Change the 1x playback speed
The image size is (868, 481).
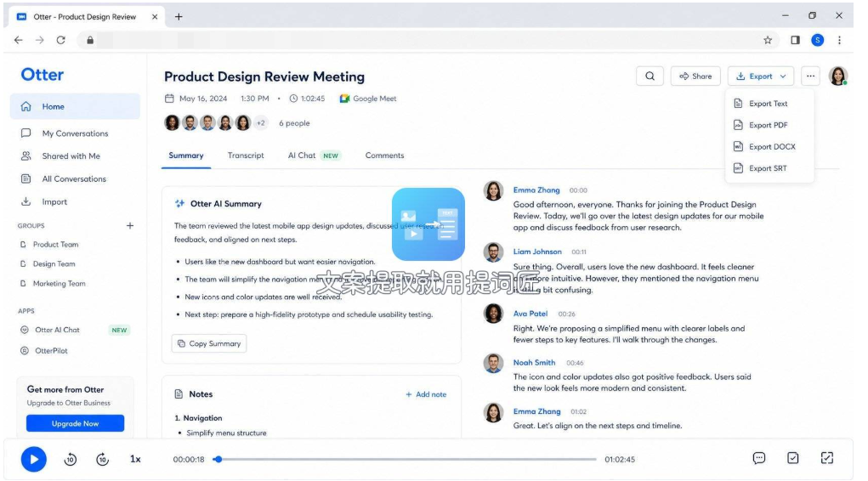(135, 460)
